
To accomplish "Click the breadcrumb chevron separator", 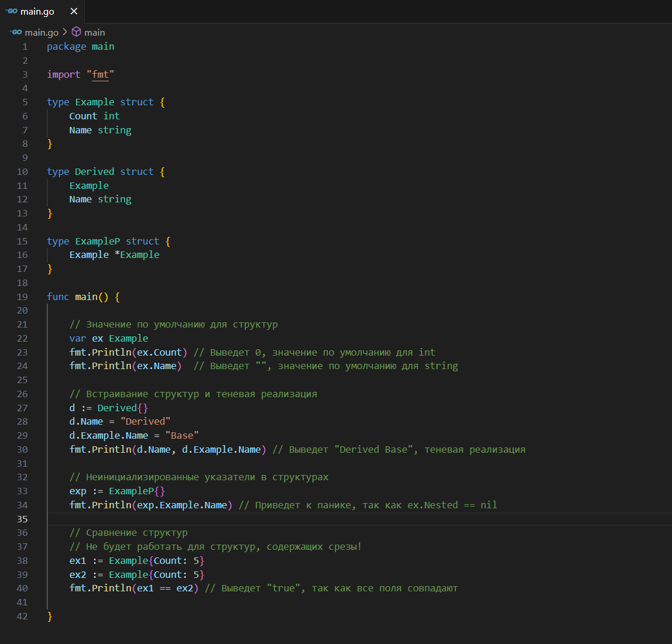I will click(64, 32).
